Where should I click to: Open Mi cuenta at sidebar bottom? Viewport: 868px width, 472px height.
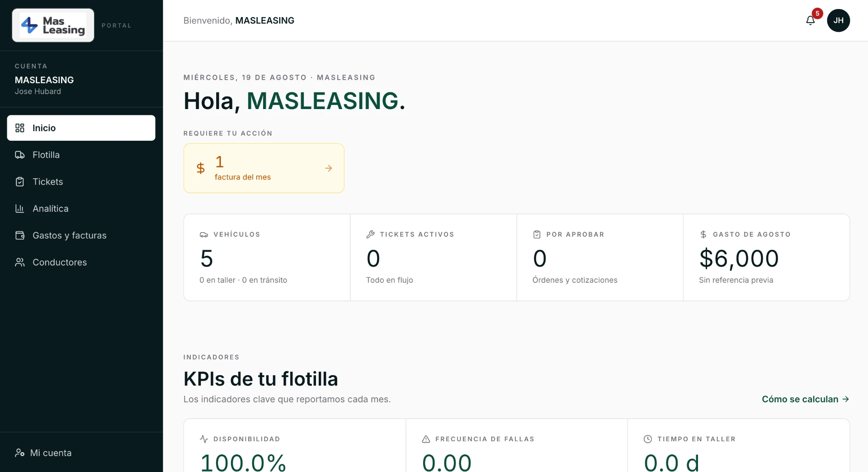click(x=81, y=453)
